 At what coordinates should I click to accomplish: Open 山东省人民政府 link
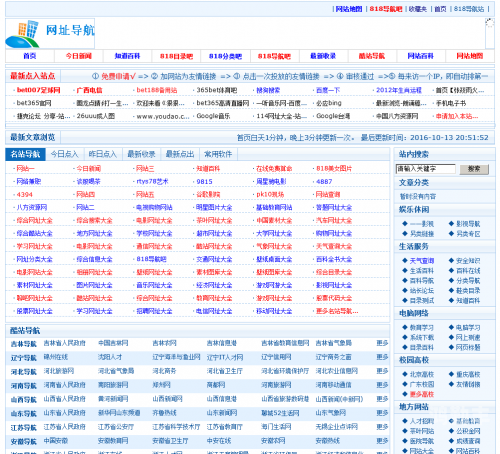pyautogui.click(x=64, y=413)
